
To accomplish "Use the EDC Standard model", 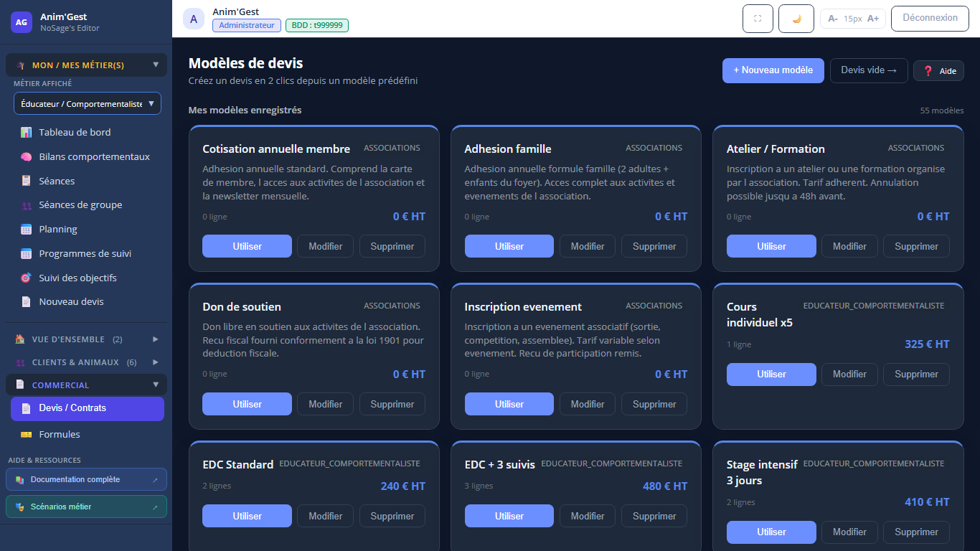I will coord(247,516).
